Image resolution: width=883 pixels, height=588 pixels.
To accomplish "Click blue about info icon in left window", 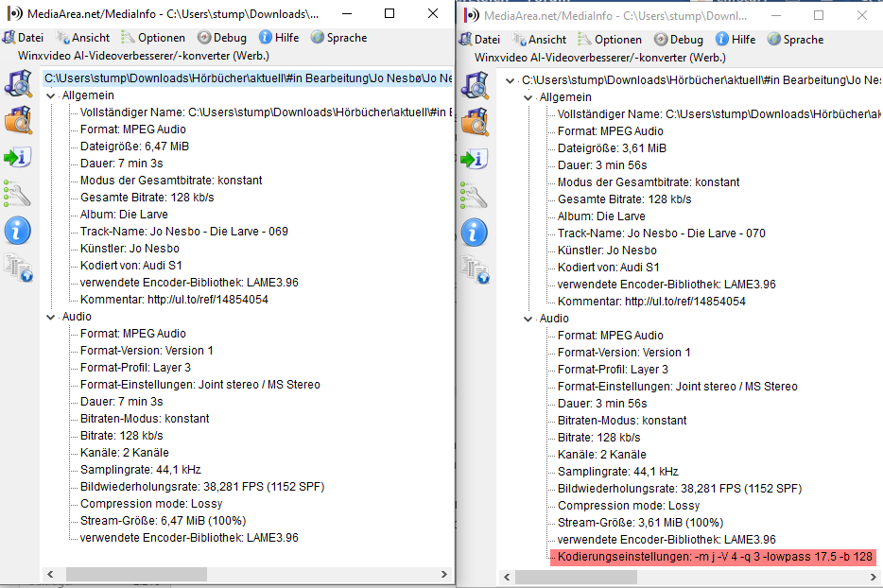I will tap(18, 231).
